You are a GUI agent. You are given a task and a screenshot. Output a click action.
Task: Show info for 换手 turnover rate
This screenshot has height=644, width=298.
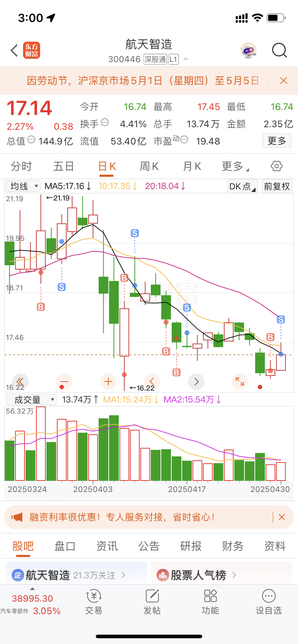point(105,123)
